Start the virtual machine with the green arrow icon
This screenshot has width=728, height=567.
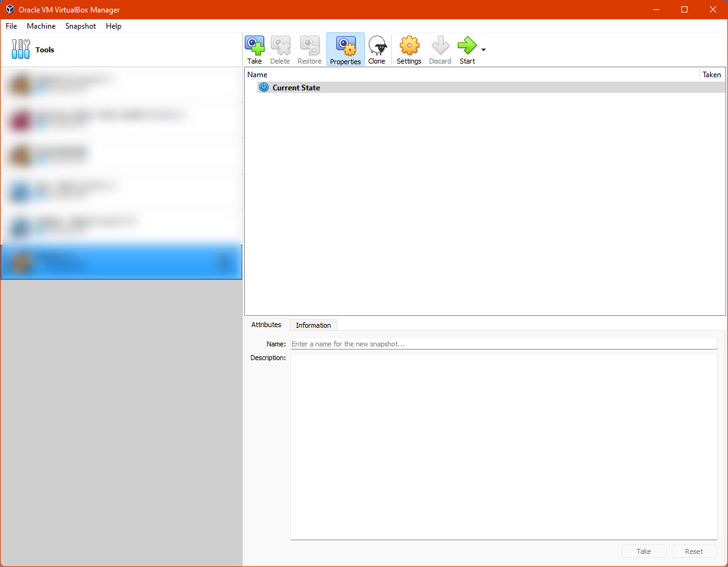(x=466, y=49)
